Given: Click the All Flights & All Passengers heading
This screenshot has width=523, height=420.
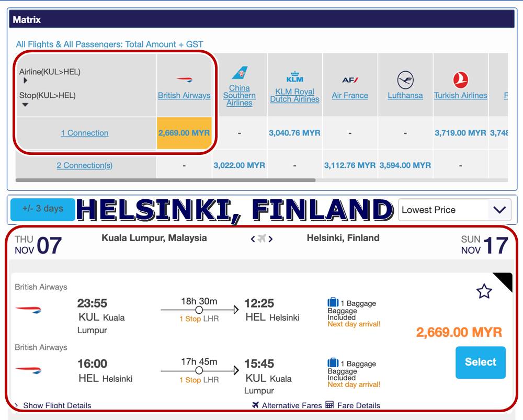Looking at the screenshot, I should click(x=109, y=44).
